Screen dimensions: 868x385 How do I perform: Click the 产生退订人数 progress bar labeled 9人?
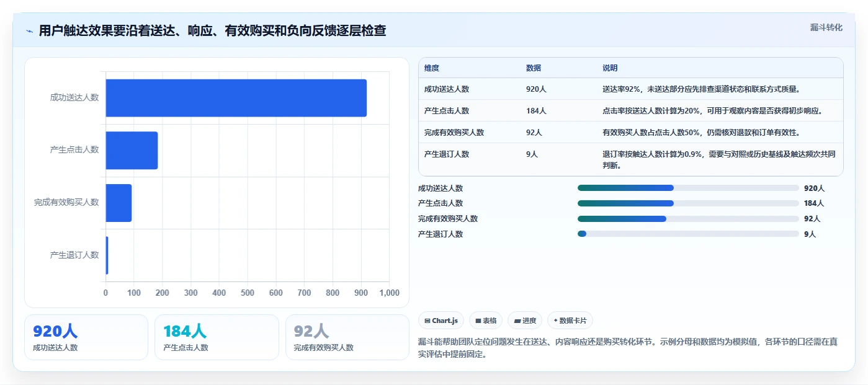pos(688,234)
